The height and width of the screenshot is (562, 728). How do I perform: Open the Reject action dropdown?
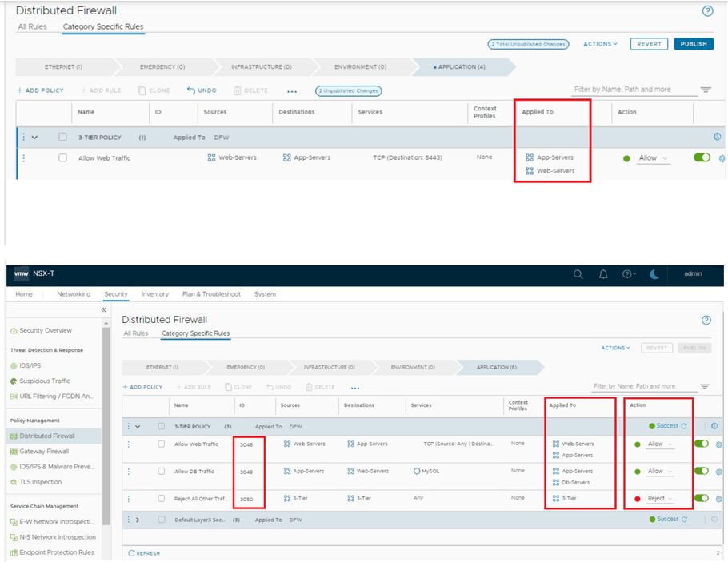(x=659, y=499)
